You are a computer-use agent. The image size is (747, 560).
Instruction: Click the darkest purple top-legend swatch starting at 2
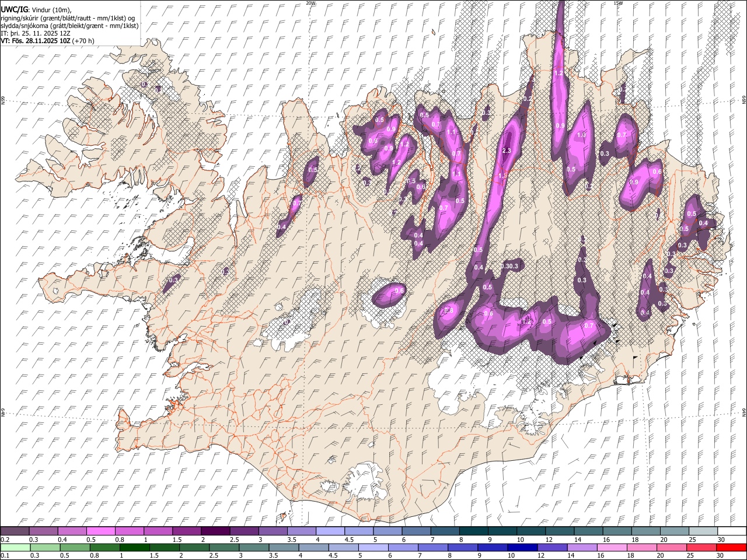click(x=215, y=531)
